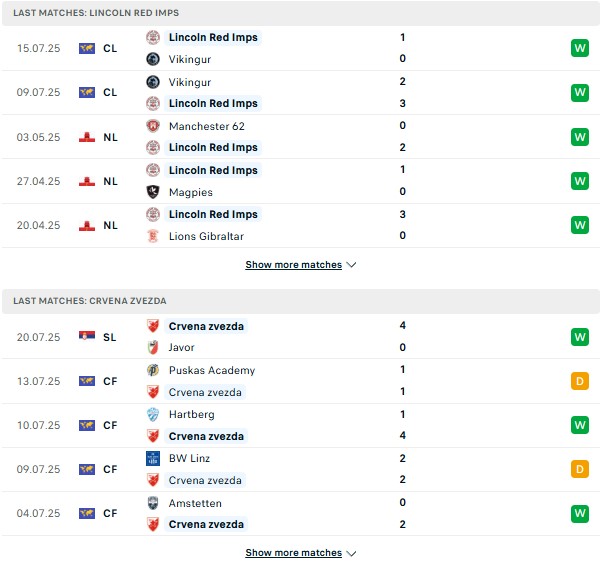601x568 pixels.
Task: Expand Show more matches under Crvena zvezda
Action: click(x=301, y=553)
